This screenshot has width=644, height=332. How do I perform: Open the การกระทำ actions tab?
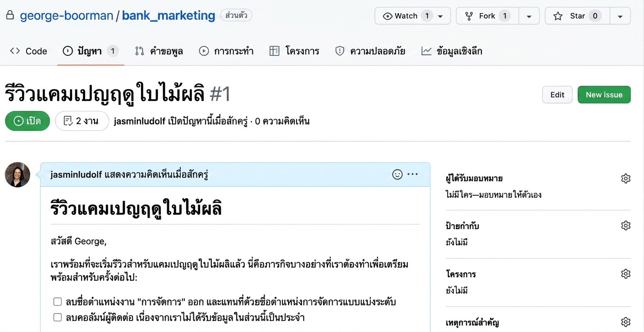(226, 51)
